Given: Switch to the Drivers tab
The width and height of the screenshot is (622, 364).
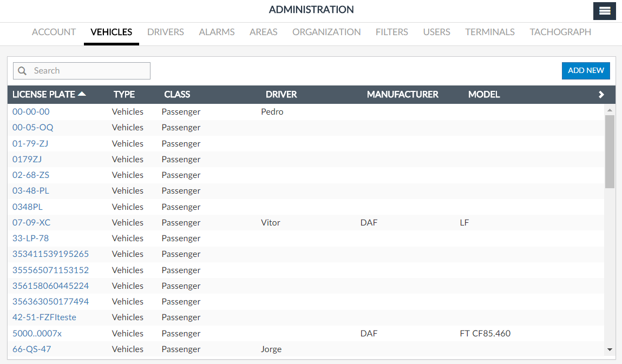Looking at the screenshot, I should [x=166, y=32].
